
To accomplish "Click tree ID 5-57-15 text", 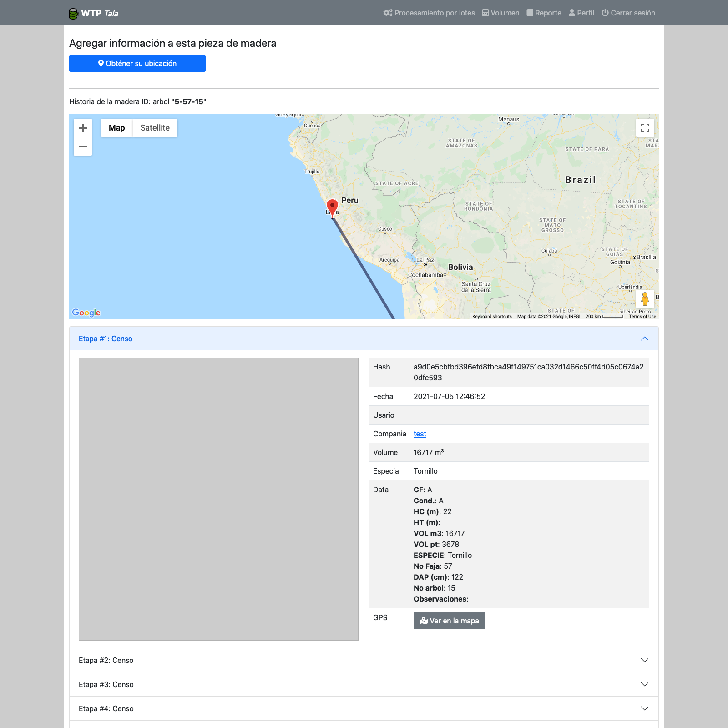I will click(x=189, y=101).
